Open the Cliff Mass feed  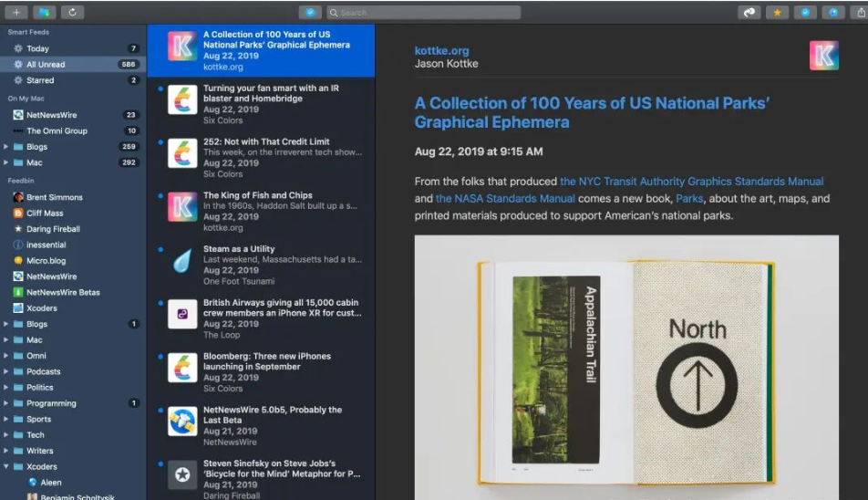(73, 214)
